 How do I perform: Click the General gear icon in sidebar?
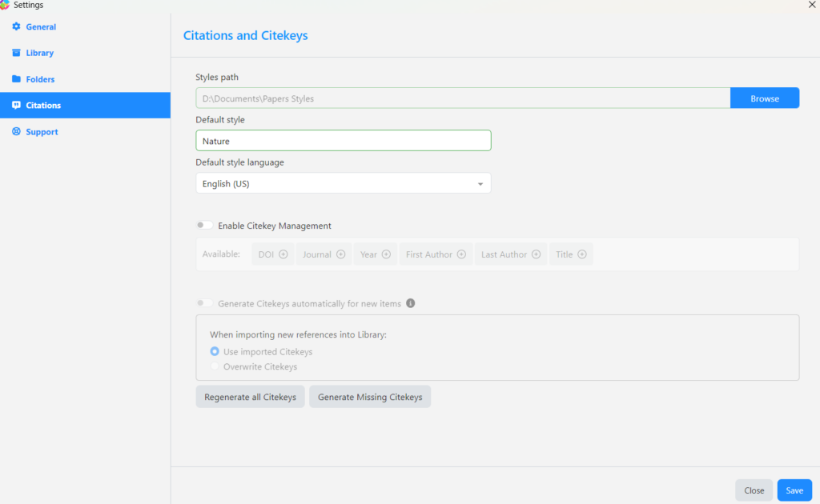tap(16, 26)
